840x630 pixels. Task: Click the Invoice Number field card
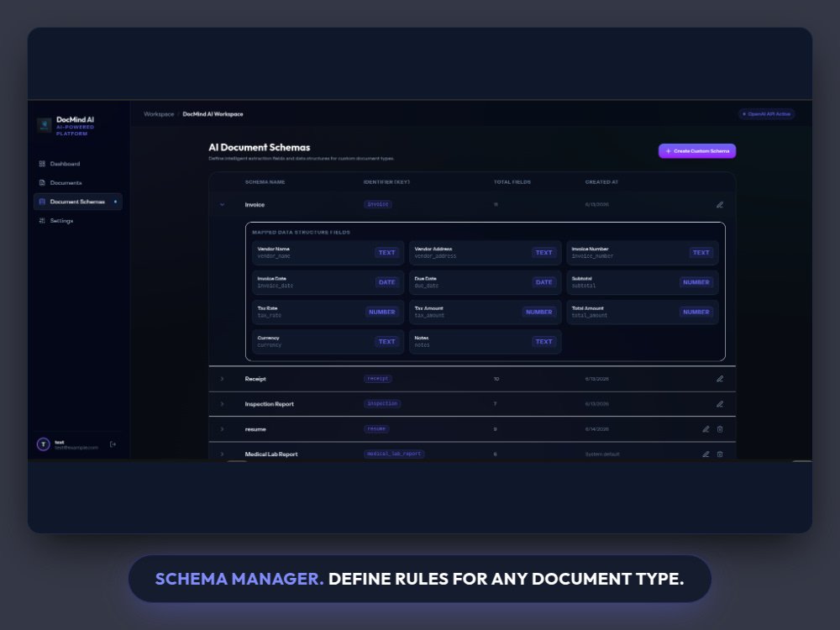[x=643, y=253]
